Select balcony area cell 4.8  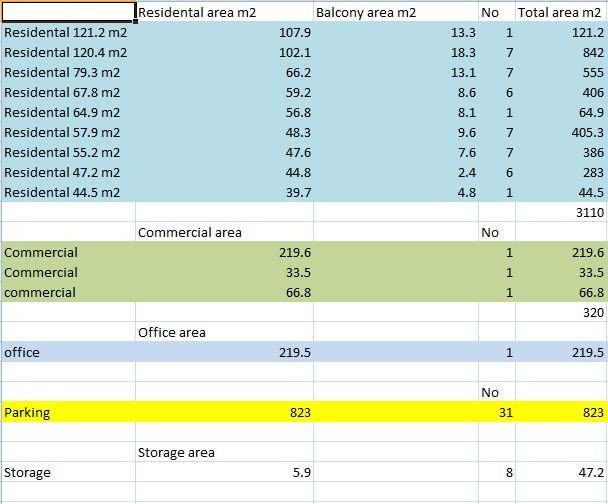396,192
